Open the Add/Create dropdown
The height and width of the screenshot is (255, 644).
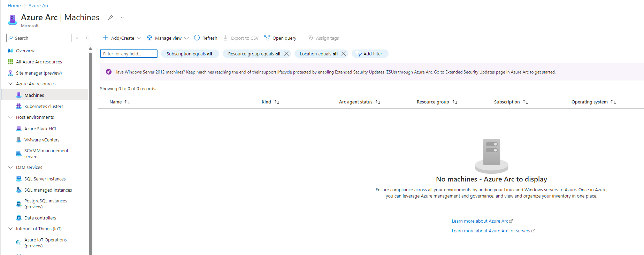(122, 38)
